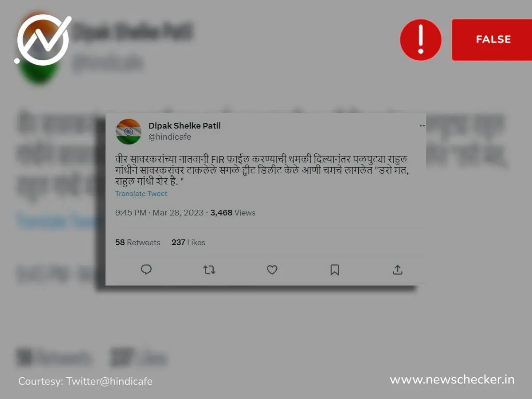Click the red exclamation mark icon
532x399 pixels.
pyautogui.click(x=421, y=39)
